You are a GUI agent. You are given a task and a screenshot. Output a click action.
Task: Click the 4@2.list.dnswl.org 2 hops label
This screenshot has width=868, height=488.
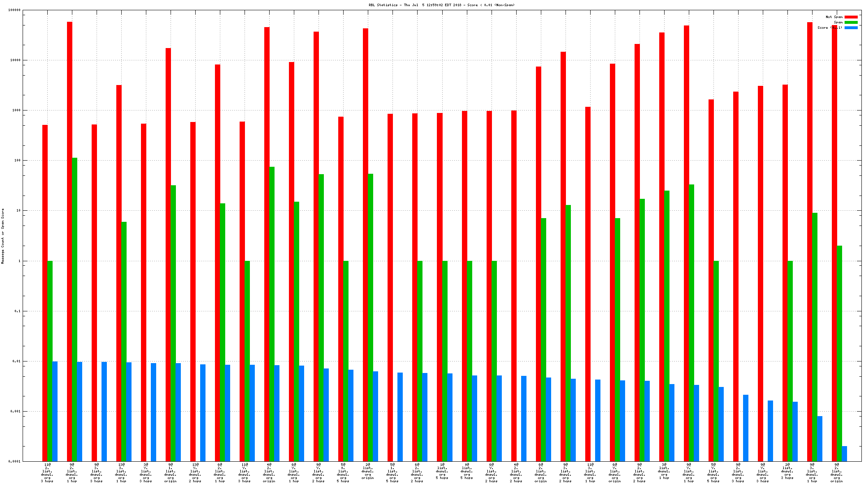click(516, 472)
